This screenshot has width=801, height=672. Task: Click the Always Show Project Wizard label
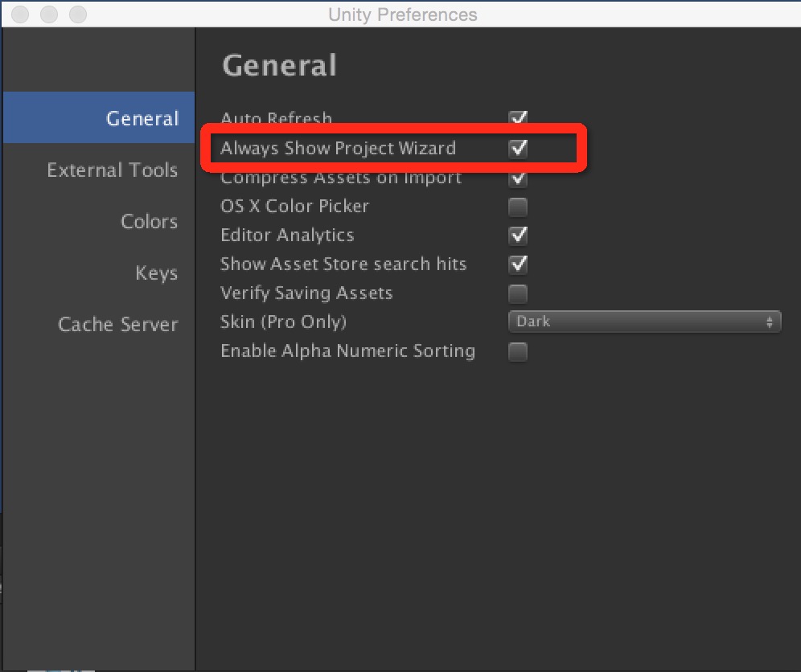click(x=338, y=148)
